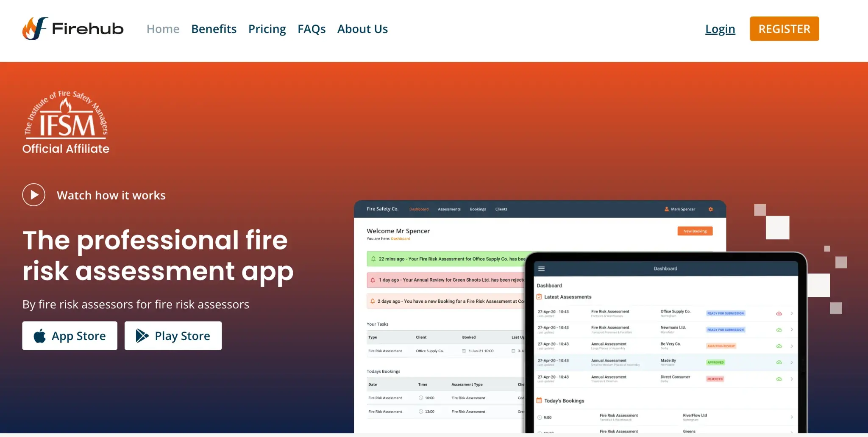Click the clipboard icon beside Latest Assessments
Screen dimensions: 868x437
539,296
